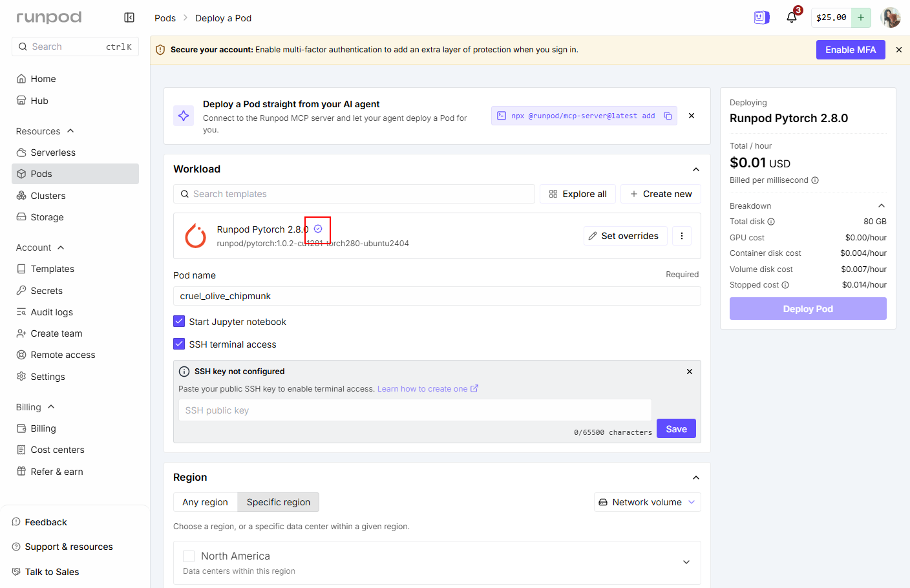Collapse the Region section

point(696,478)
